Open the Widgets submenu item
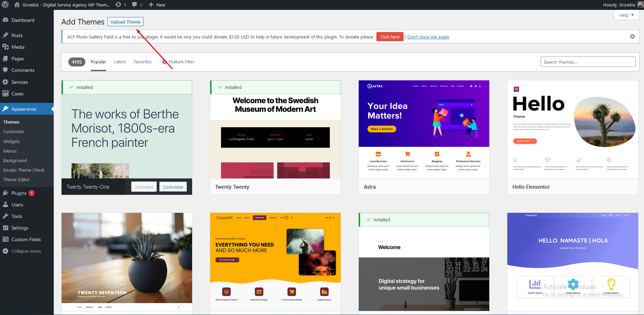This screenshot has width=644, height=315. click(x=12, y=141)
